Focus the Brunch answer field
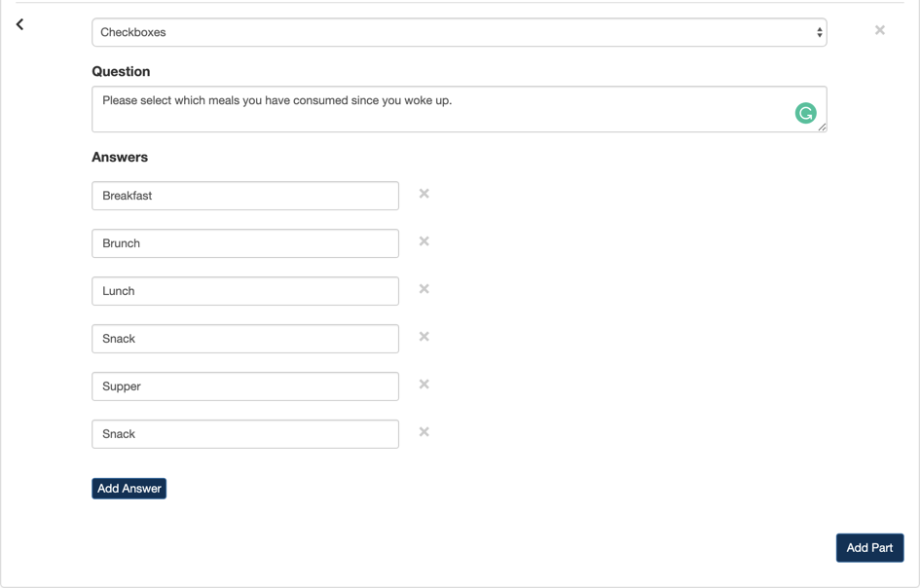 245,243
